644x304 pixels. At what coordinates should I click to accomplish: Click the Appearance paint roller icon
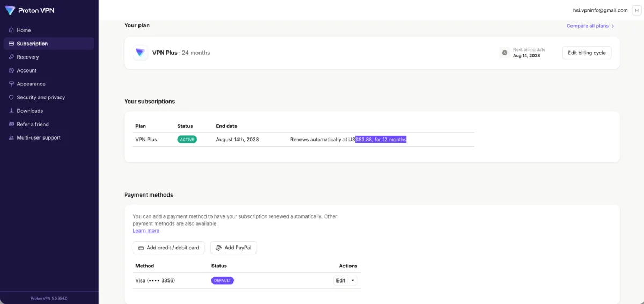click(11, 84)
